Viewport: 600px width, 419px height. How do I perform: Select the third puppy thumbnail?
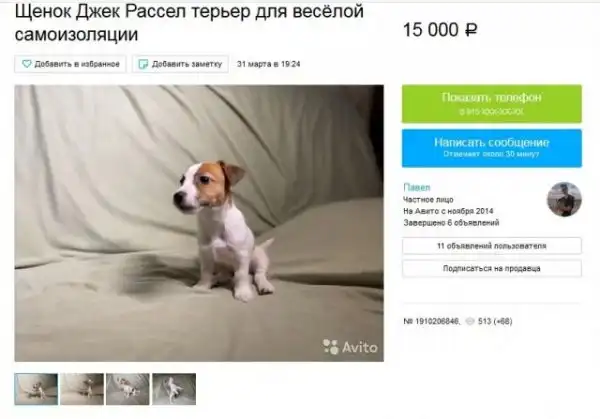tap(128, 389)
